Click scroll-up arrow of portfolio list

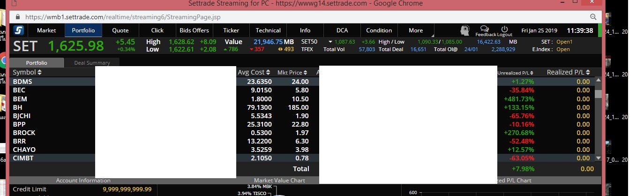(598, 81)
